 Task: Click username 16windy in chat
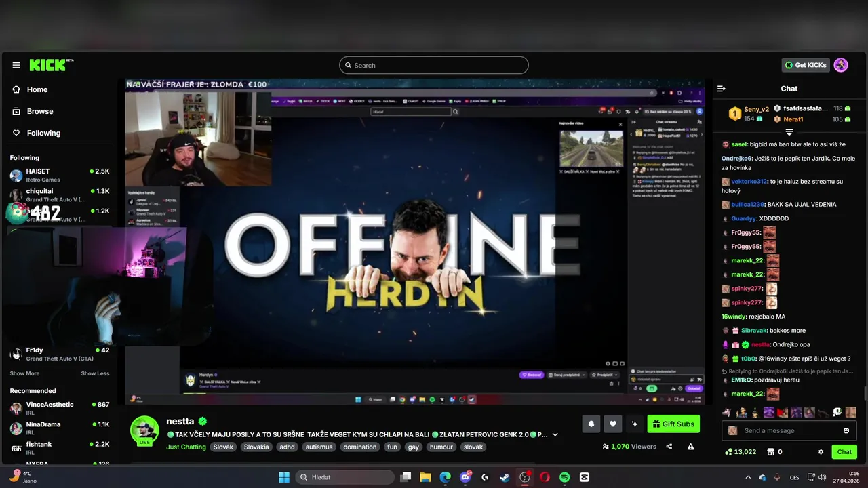click(733, 317)
